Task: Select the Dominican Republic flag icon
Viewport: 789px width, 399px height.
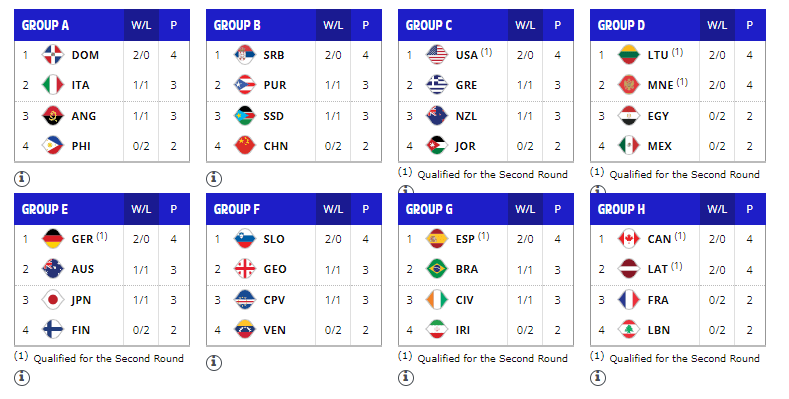Action: click(x=53, y=55)
